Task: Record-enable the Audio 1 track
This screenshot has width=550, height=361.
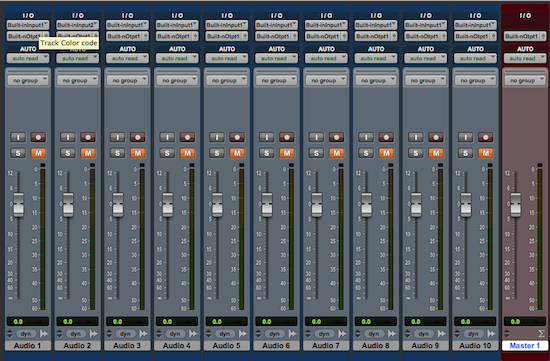Action: (x=38, y=137)
